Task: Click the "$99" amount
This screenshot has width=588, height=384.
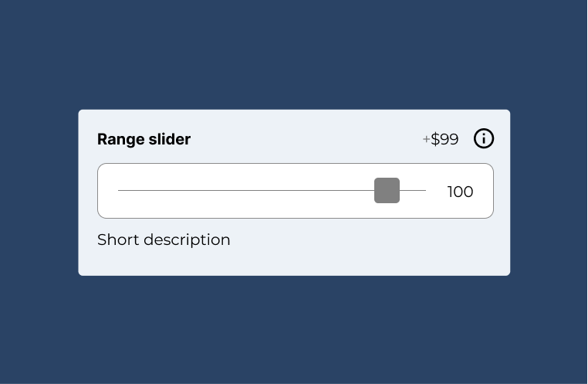Action: click(x=444, y=139)
